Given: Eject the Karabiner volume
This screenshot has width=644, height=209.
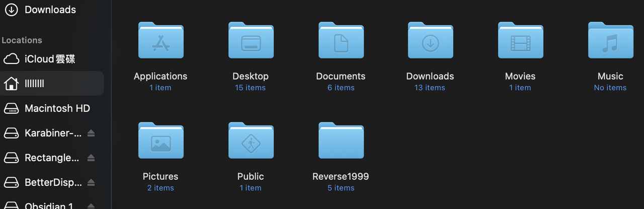Looking at the screenshot, I should (91, 133).
